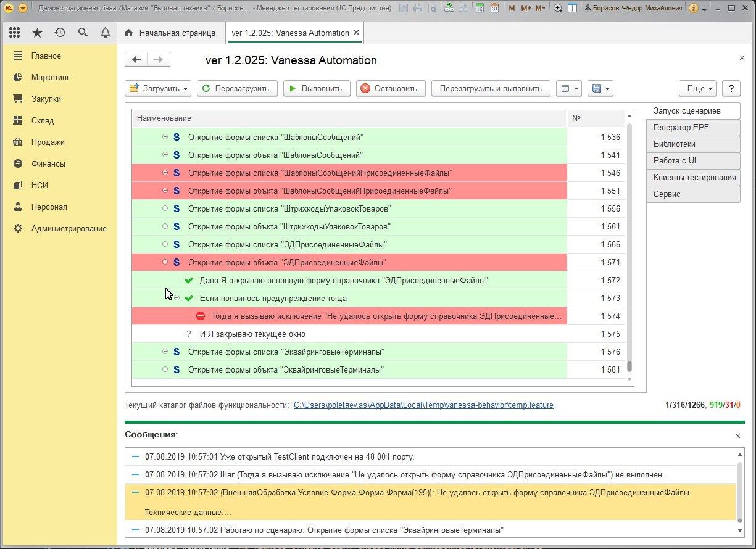756x549 pixels.
Task: Click the 1C main menu dropdown icon
Action: (x=23, y=9)
